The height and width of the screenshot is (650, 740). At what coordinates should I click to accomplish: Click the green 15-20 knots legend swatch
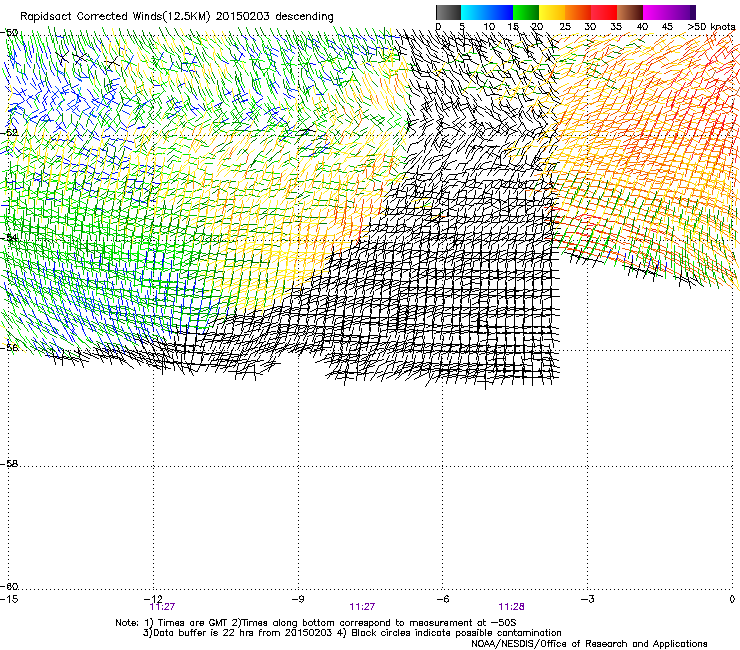(526, 12)
